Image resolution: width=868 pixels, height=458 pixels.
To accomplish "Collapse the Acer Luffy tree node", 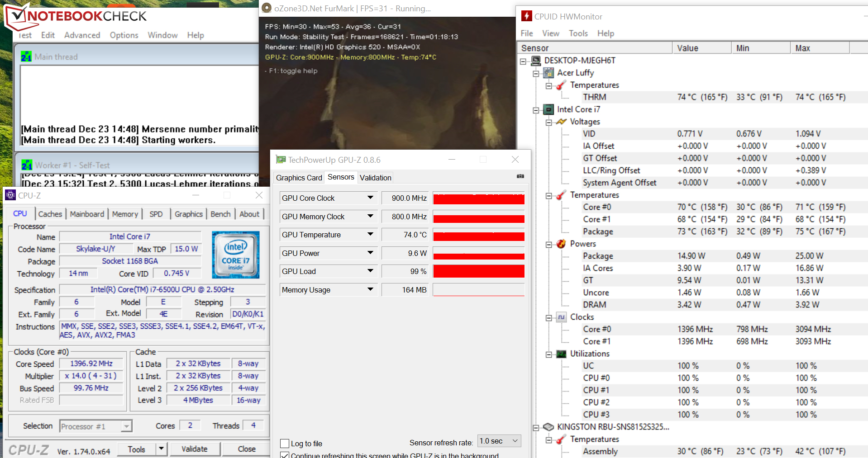I will [536, 73].
